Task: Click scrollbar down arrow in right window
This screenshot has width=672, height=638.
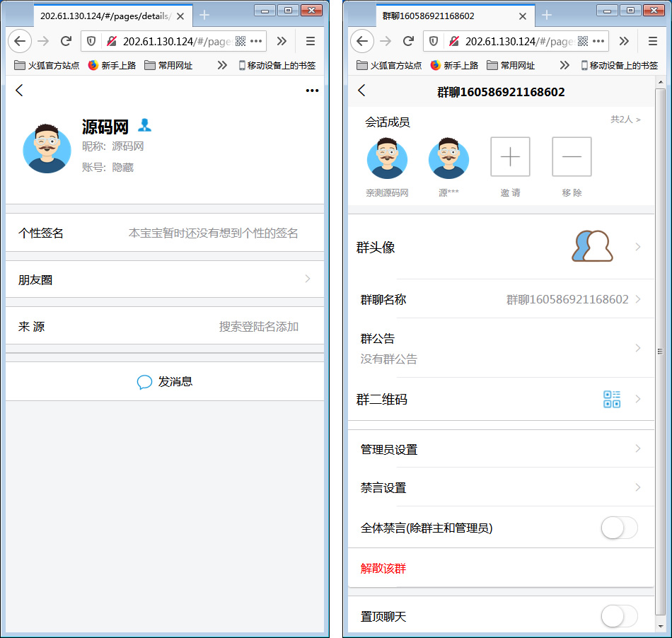Action: pos(661,627)
